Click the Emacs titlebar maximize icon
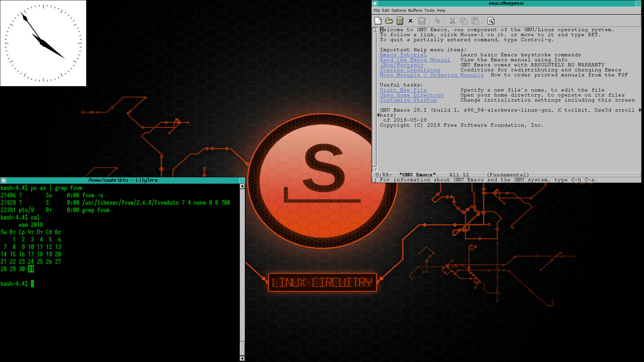This screenshot has height=362, width=644. pyautogui.click(x=638, y=3)
